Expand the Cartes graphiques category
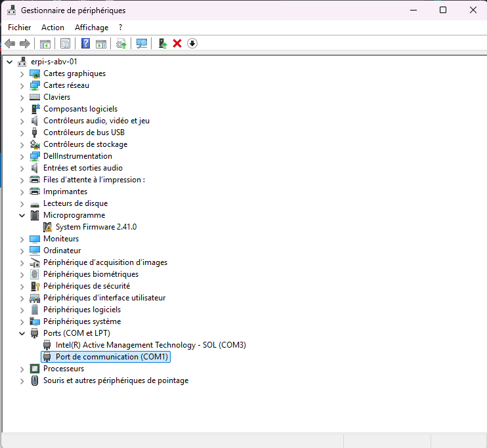Screen dimensions: 487x448 click(22, 73)
